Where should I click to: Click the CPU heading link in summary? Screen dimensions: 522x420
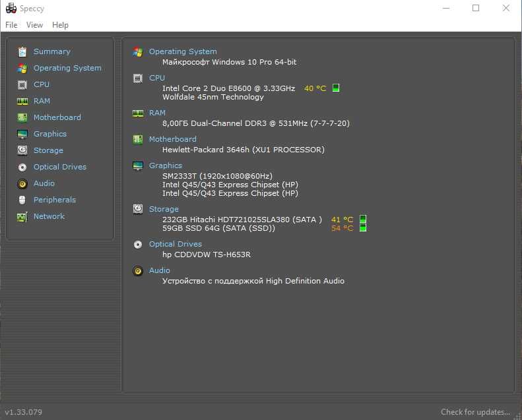click(157, 78)
